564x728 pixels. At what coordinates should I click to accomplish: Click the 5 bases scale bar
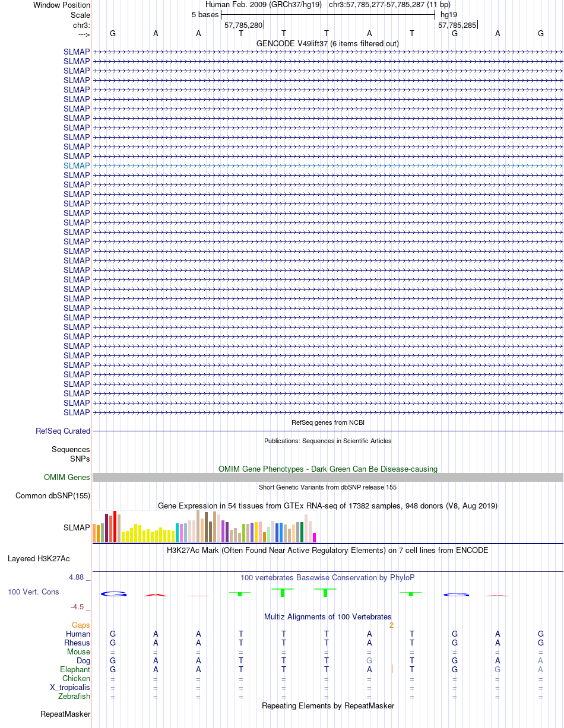coord(328,15)
